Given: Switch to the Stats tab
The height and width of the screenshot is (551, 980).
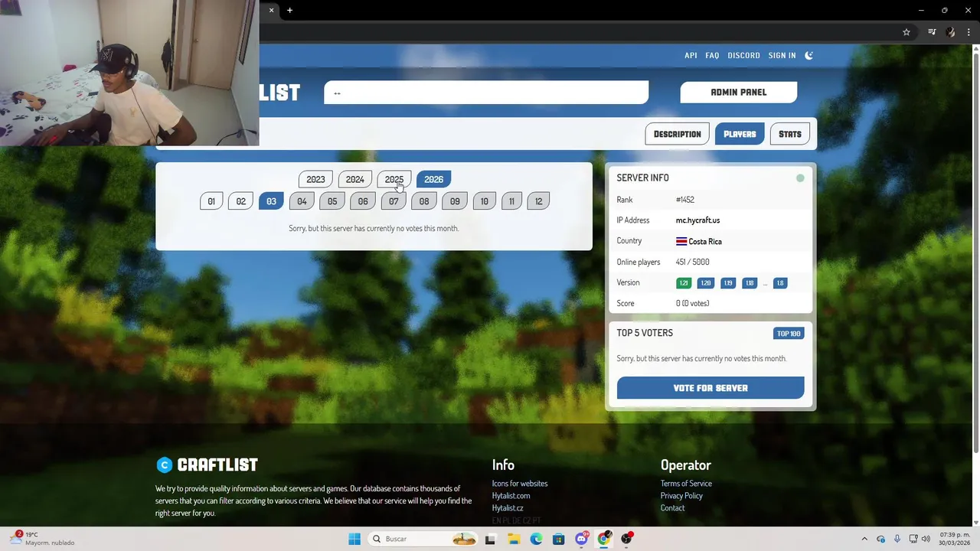Looking at the screenshot, I should click(x=790, y=134).
